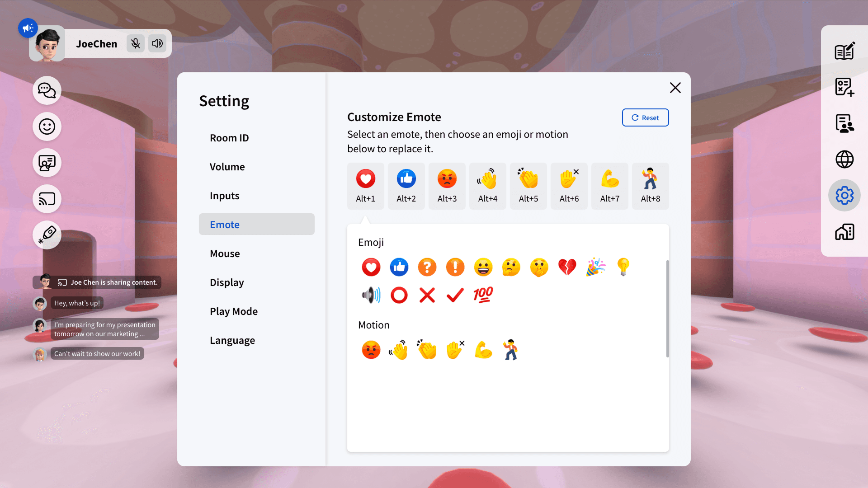Go to Language settings

232,340
